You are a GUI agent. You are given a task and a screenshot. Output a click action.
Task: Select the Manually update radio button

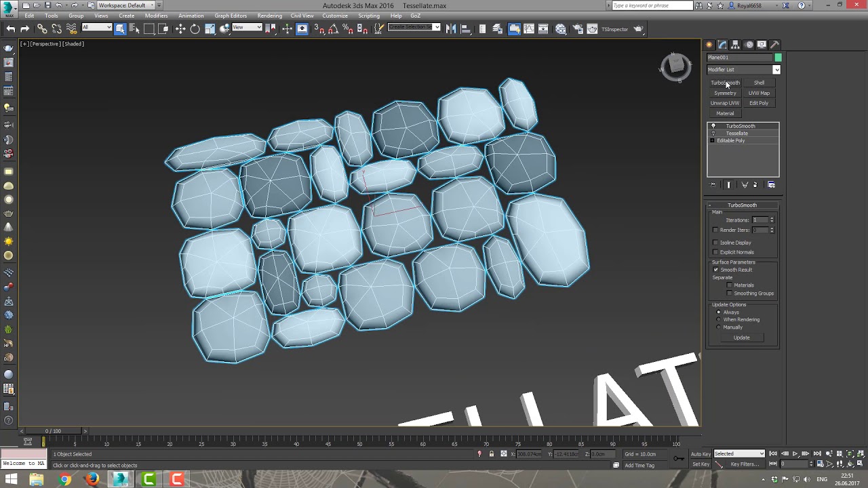coord(719,327)
